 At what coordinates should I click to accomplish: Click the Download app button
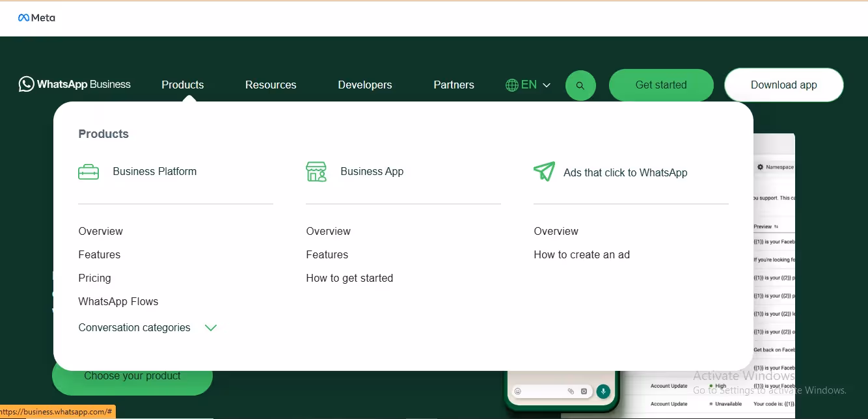784,85
